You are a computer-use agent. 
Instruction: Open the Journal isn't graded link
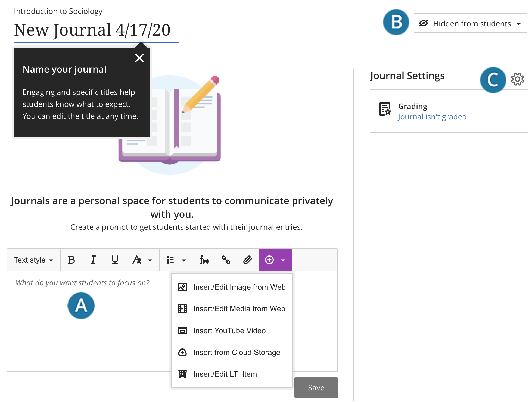[432, 117]
